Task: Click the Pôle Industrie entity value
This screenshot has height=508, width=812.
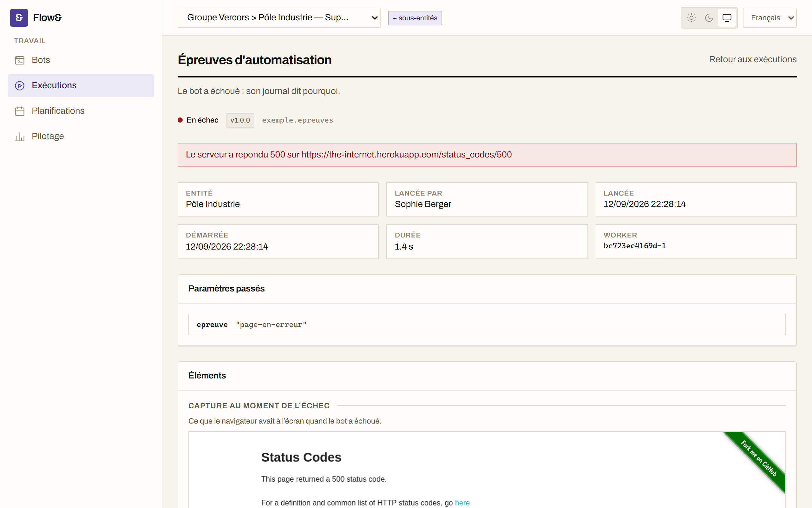Action: (x=213, y=204)
